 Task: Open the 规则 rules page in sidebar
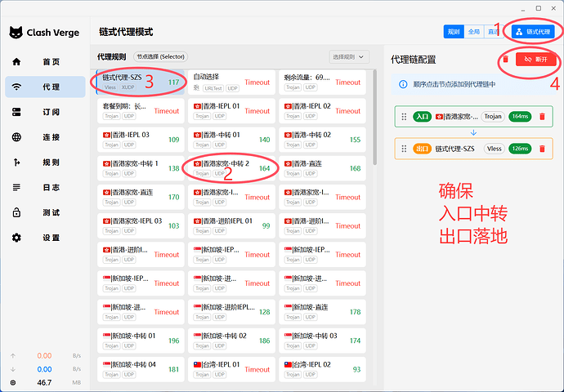[45, 163]
